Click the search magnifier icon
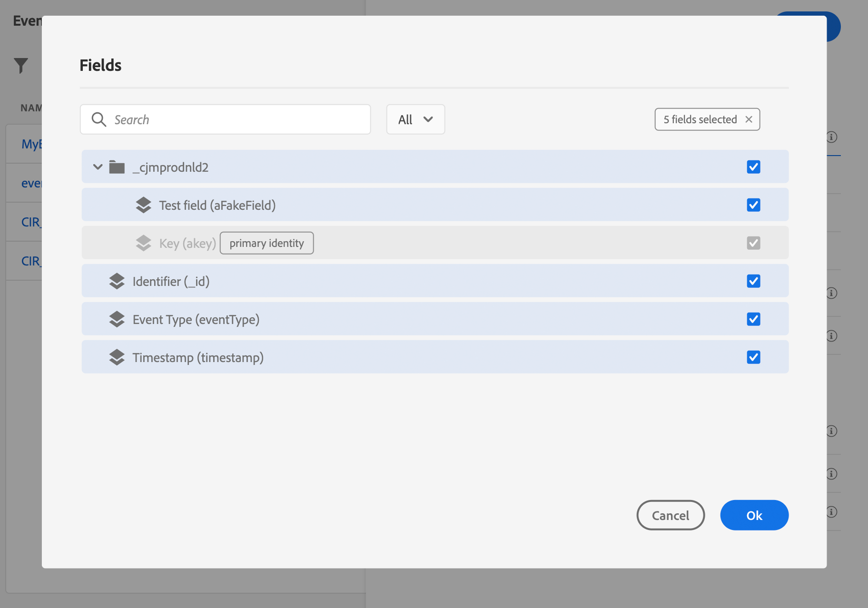868x608 pixels. (99, 119)
